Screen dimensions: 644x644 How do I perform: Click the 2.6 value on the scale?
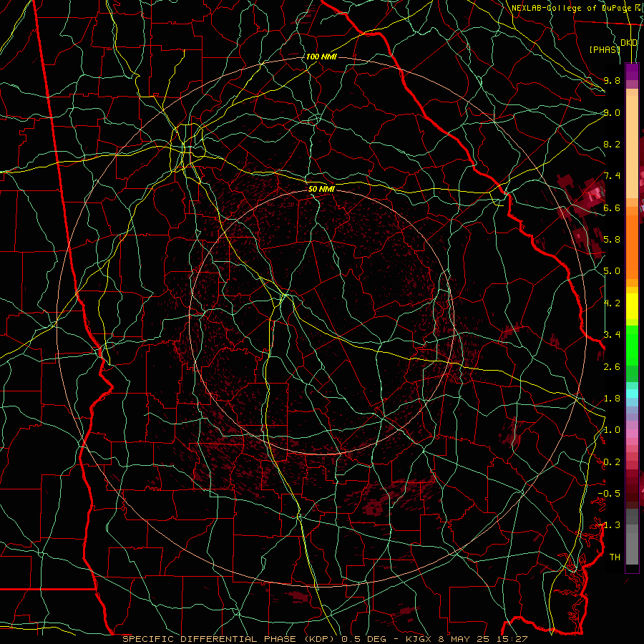coord(612,366)
